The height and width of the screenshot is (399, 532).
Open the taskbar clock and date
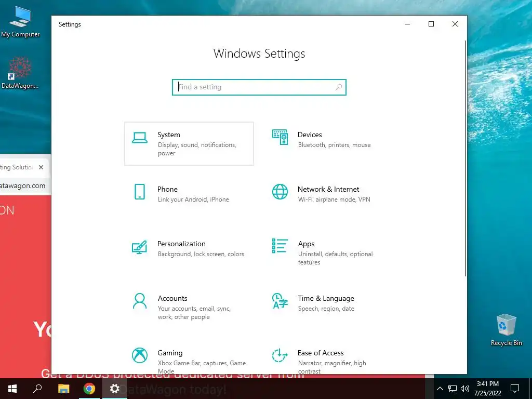(x=487, y=389)
